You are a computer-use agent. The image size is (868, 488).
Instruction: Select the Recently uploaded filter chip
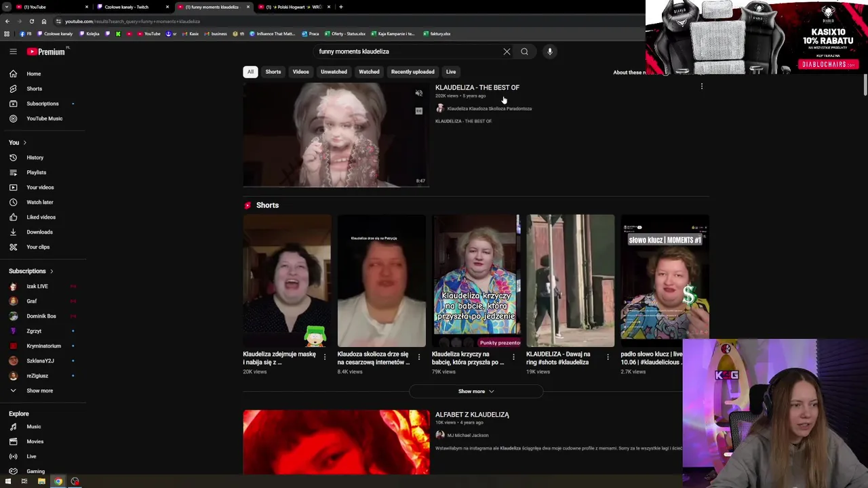412,72
